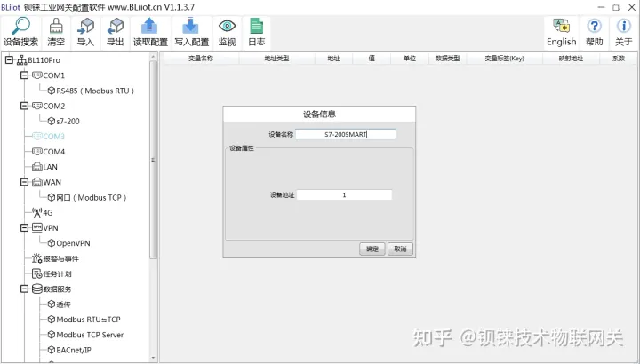This screenshot has height=364, width=640.
Task: Click the 变量名称 column header
Action: pos(201,59)
